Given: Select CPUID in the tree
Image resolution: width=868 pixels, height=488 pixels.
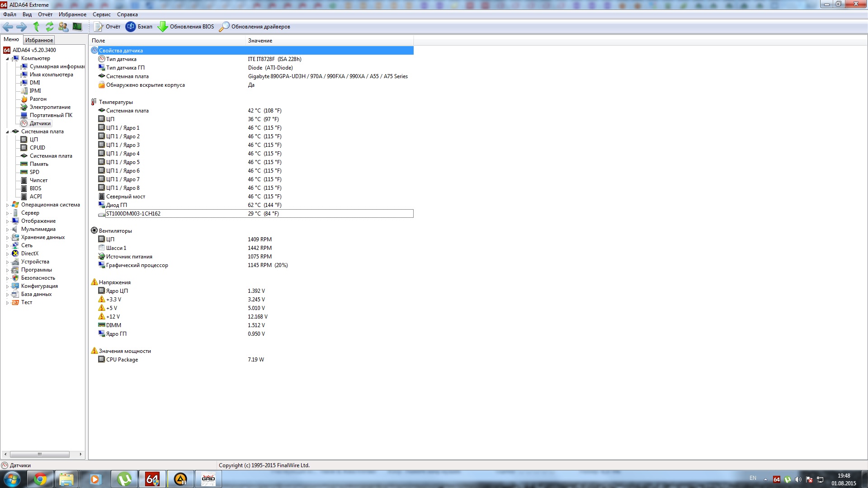Looking at the screenshot, I should pyautogui.click(x=37, y=148).
